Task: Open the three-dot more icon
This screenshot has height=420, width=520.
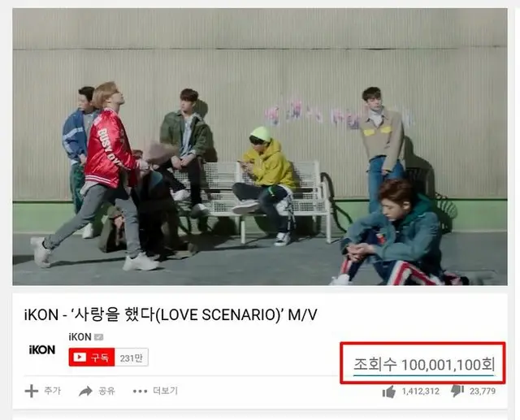Action: [x=140, y=392]
